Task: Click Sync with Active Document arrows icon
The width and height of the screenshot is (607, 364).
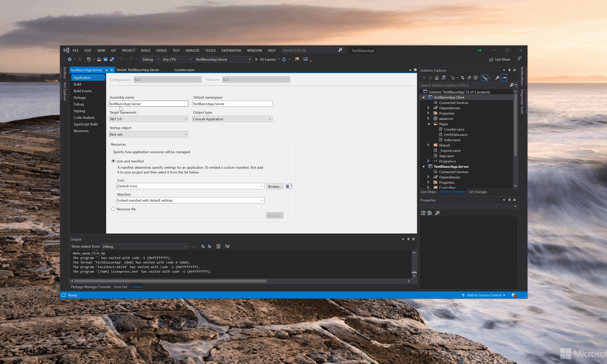Action: coord(463,78)
